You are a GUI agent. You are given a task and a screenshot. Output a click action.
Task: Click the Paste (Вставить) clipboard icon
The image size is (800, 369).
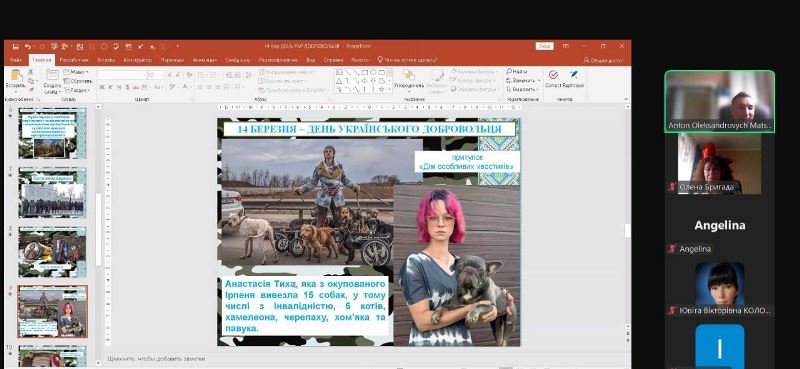click(x=16, y=75)
